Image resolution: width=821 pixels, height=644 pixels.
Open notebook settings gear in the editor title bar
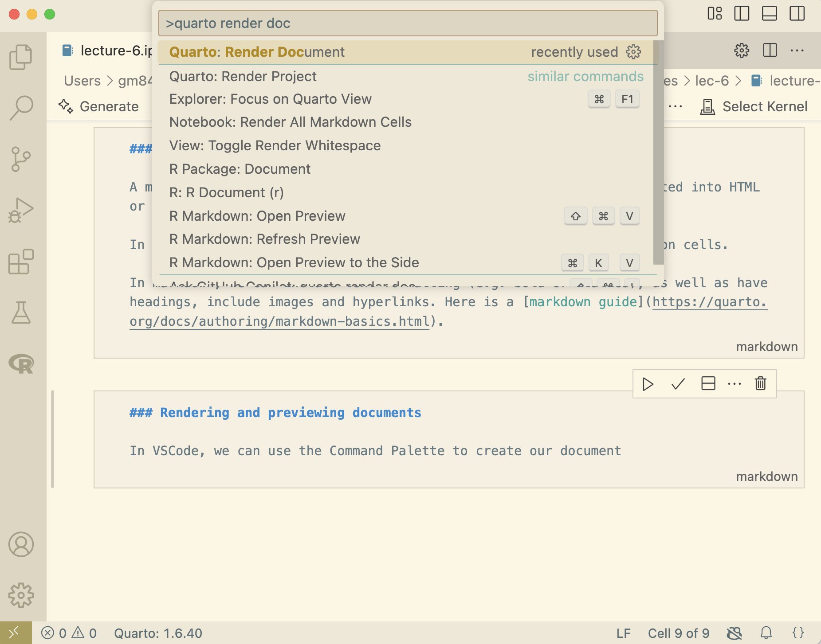[742, 51]
